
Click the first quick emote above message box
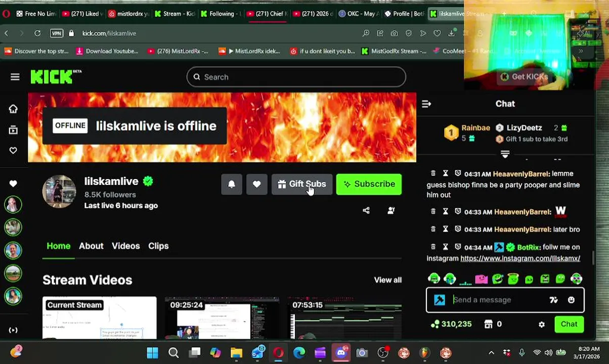[x=433, y=279]
